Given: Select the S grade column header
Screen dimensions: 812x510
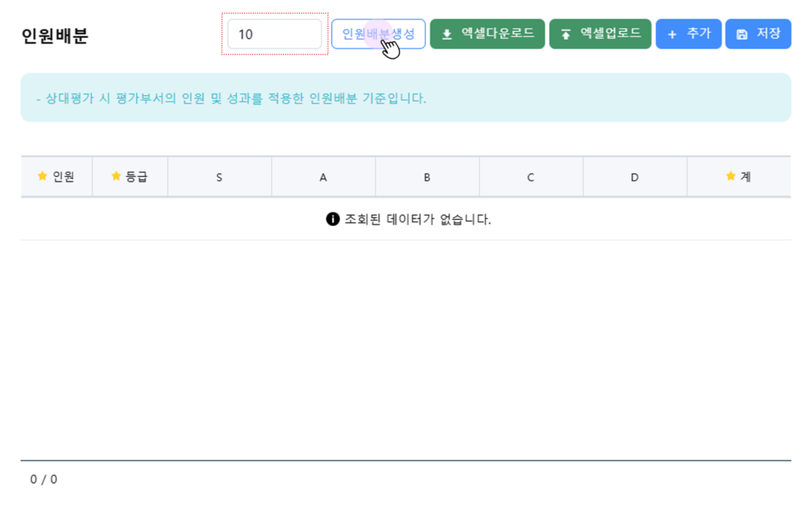Looking at the screenshot, I should (220, 177).
